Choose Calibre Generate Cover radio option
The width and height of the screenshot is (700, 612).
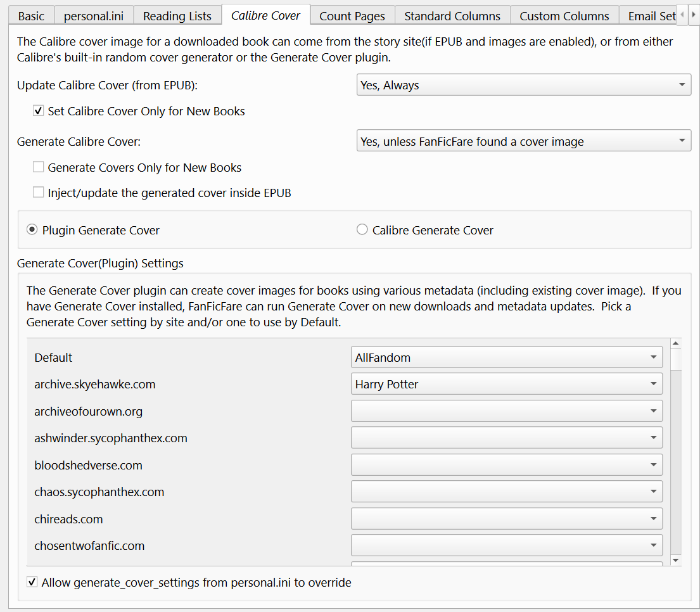click(362, 230)
